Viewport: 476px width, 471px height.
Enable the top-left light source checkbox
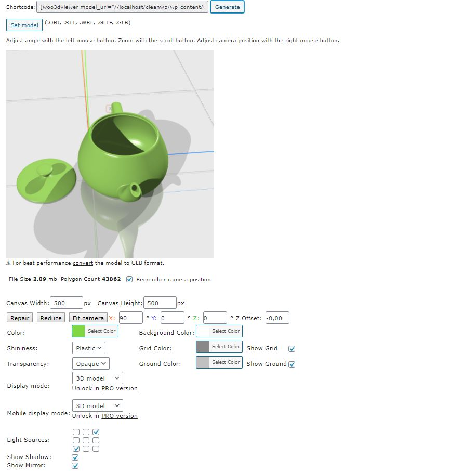pyautogui.click(x=76, y=432)
